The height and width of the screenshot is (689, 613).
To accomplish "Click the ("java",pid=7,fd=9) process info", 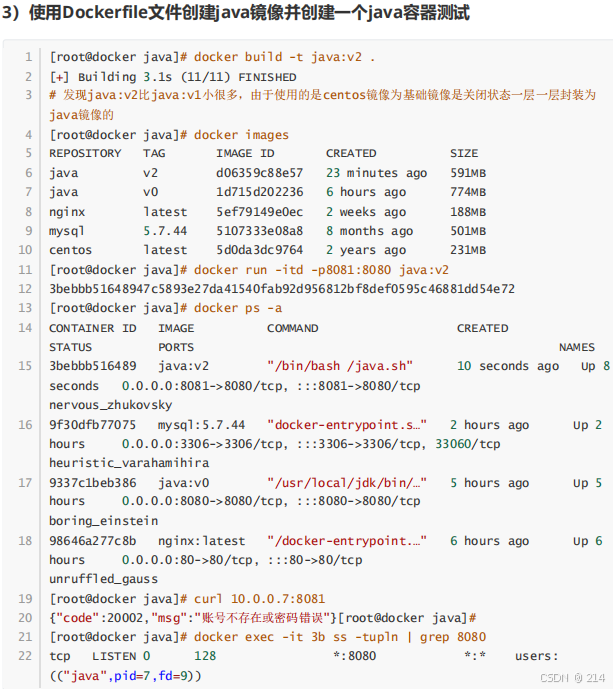I will tap(125, 675).
